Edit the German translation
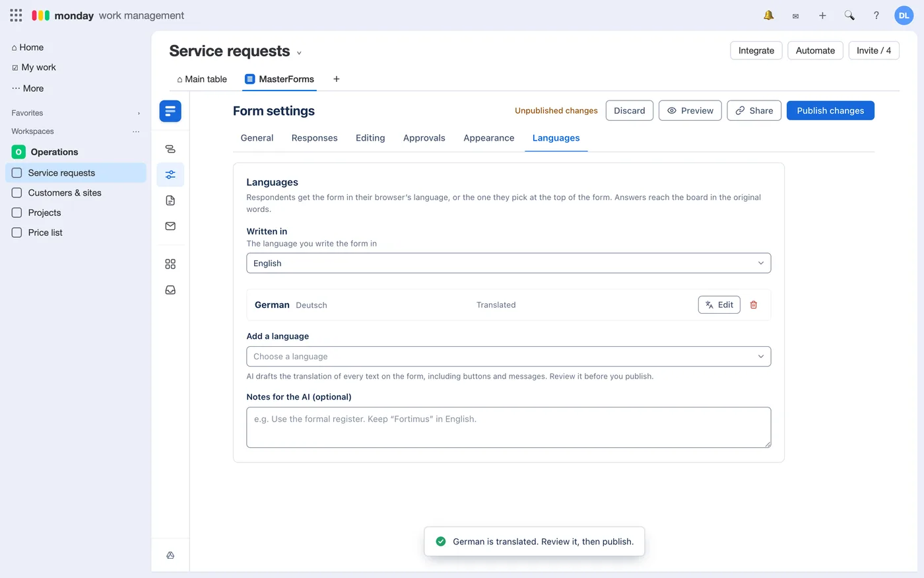 tap(719, 305)
